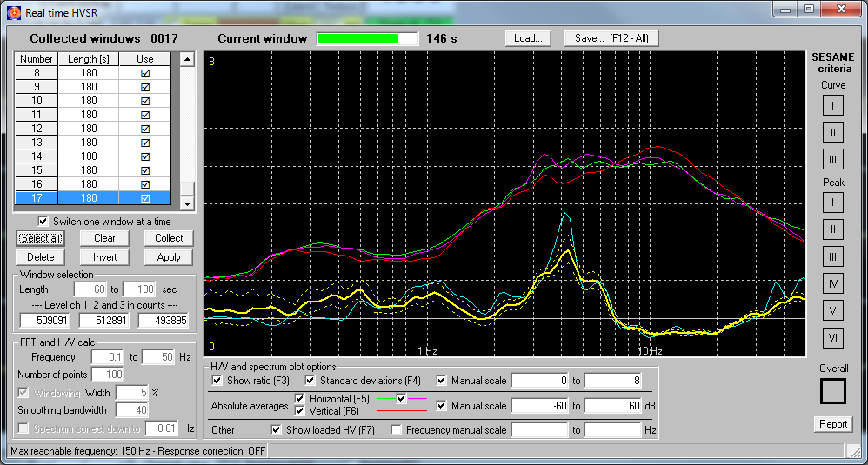
Task: Toggle Use checkbox for window 15
Action: click(x=145, y=170)
